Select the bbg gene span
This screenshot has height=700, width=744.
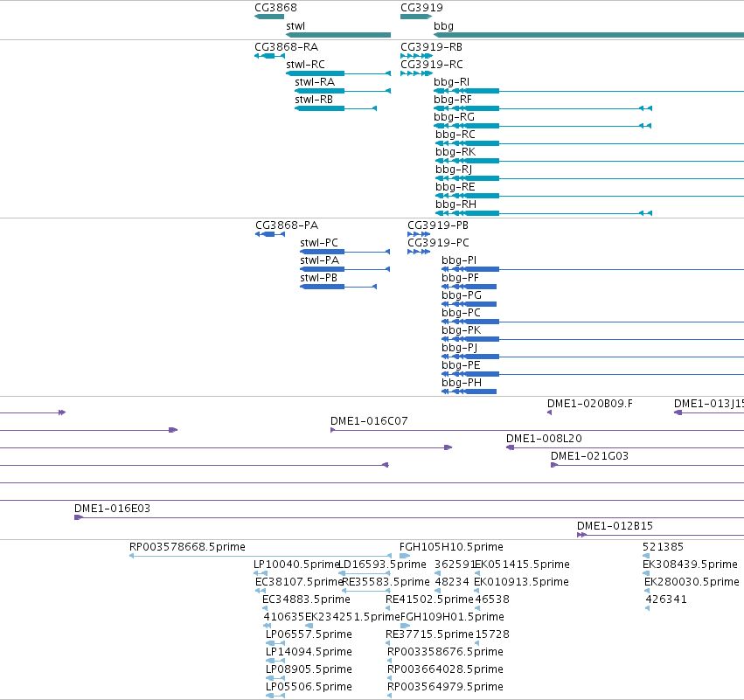pos(589,35)
